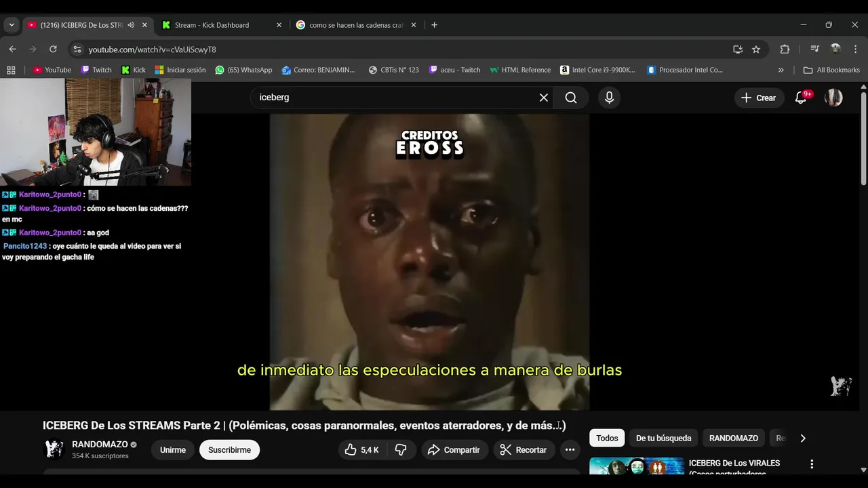Click the video player to pause

click(429, 262)
